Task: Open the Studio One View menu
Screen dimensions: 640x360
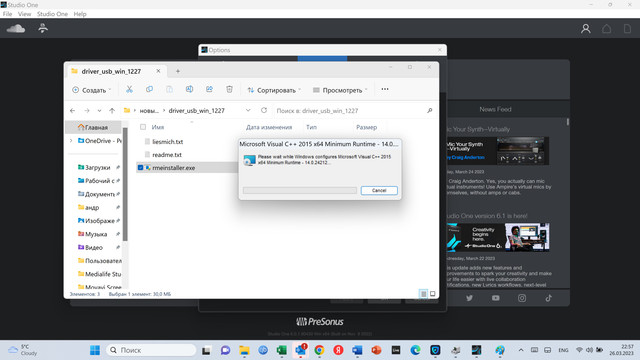Action: [24, 14]
